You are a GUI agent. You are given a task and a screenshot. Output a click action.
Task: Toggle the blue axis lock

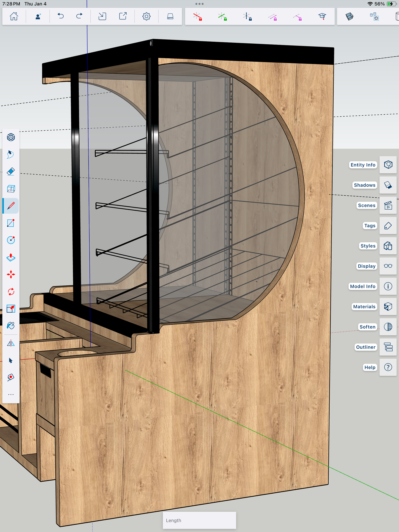[x=247, y=16]
